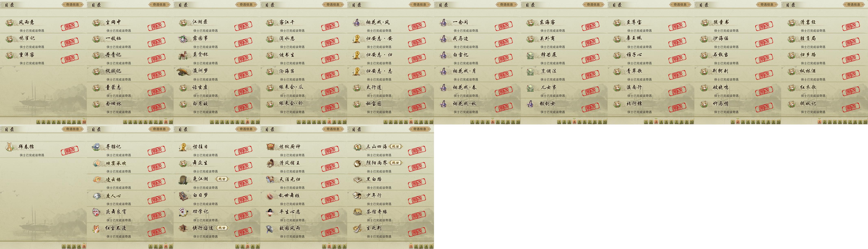Select the golden statue icon of 惜往日
The image size is (868, 249).
(x=184, y=146)
